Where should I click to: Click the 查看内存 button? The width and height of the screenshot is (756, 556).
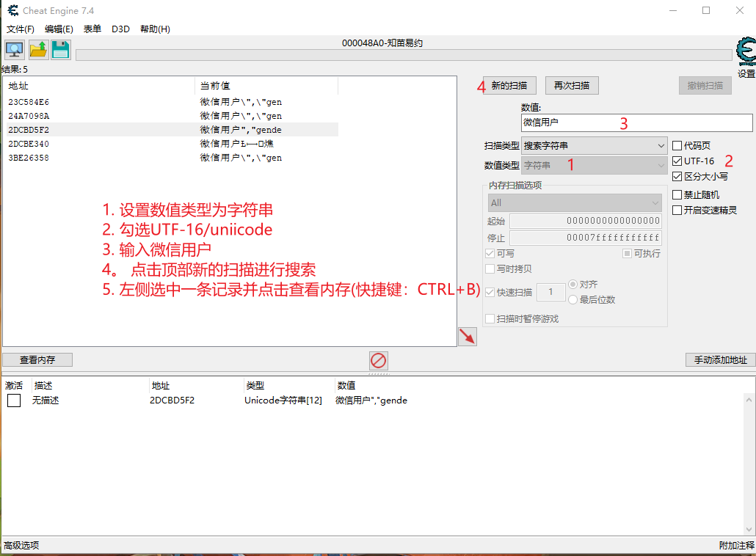(37, 360)
